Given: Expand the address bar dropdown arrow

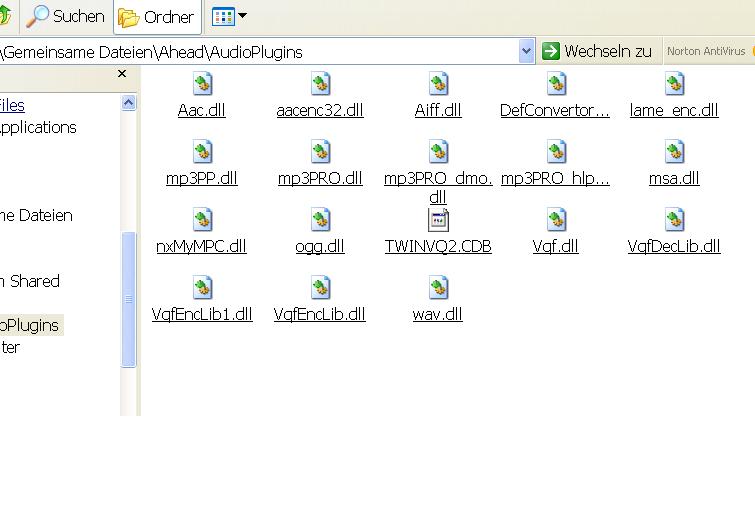Looking at the screenshot, I should click(x=526, y=51).
